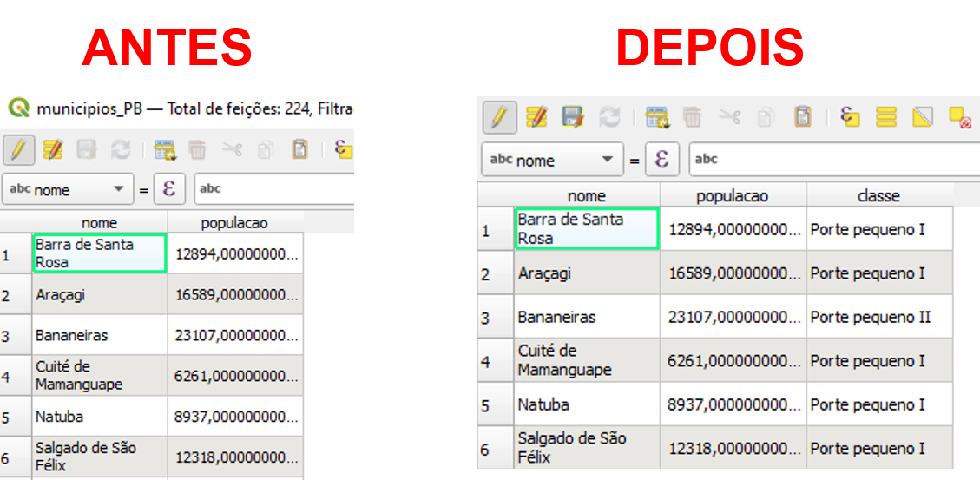980x480 pixels.
Task: Click paste clipboard icon in ANTES toolbar
Action: 300,150
